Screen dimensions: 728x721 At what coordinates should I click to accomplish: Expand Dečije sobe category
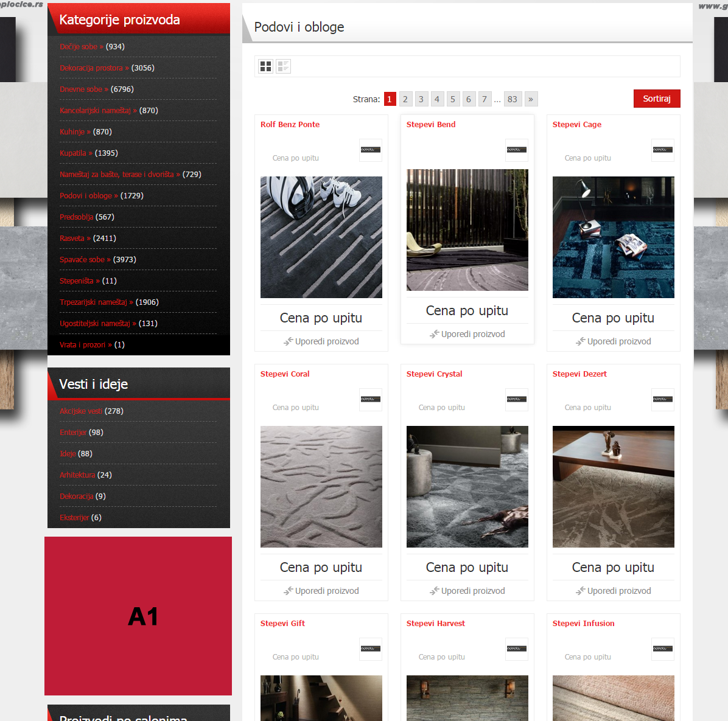(x=82, y=47)
